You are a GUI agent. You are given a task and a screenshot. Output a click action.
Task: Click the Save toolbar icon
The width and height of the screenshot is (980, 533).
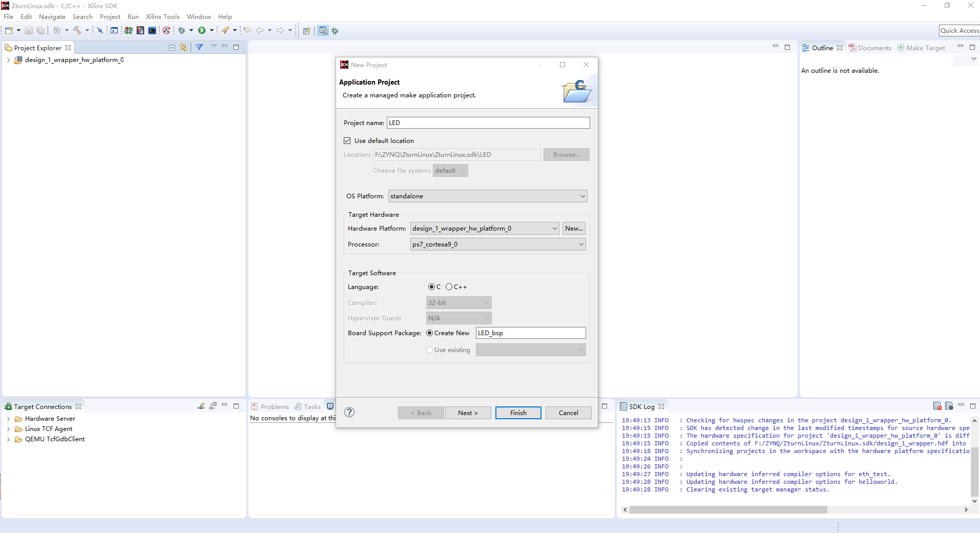(x=29, y=31)
